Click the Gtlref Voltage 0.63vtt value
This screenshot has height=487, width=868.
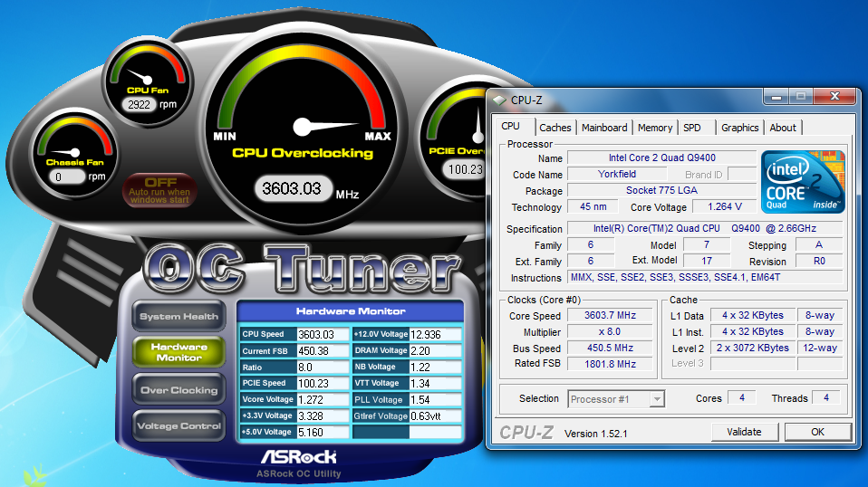point(435,415)
